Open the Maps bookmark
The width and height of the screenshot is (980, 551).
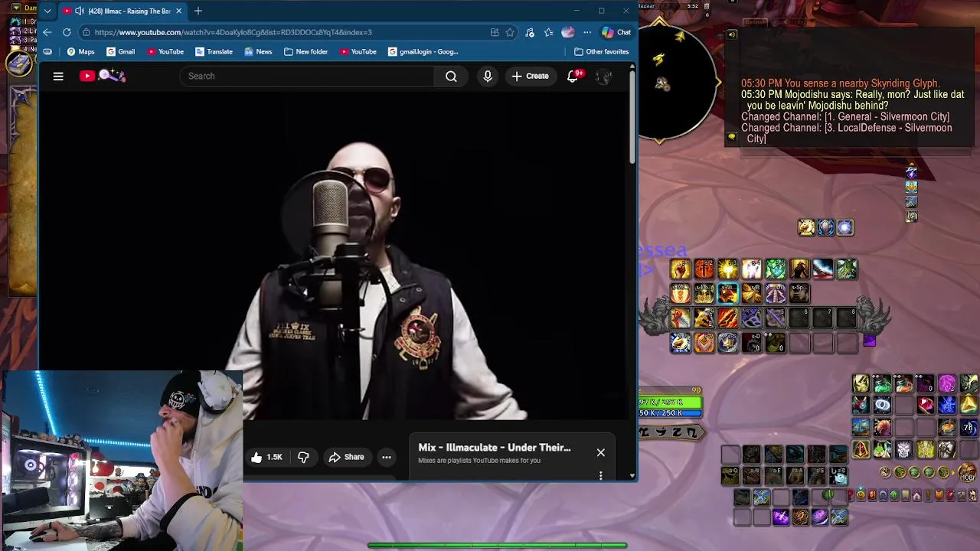click(80, 51)
